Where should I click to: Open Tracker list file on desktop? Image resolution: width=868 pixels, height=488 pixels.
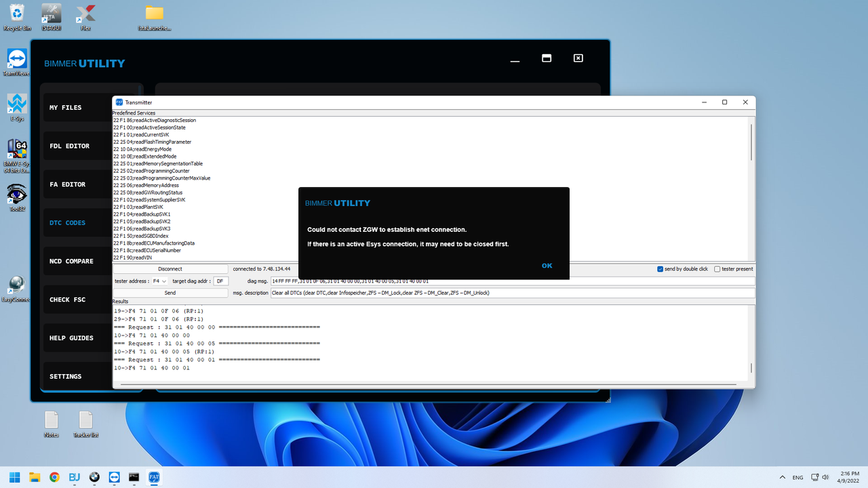pyautogui.click(x=85, y=424)
